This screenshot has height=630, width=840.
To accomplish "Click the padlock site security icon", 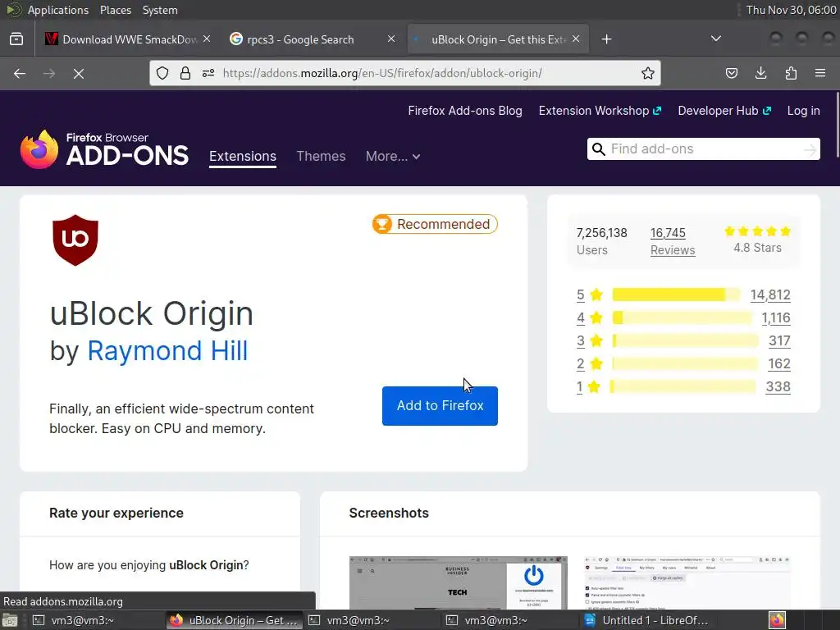I will [x=185, y=73].
